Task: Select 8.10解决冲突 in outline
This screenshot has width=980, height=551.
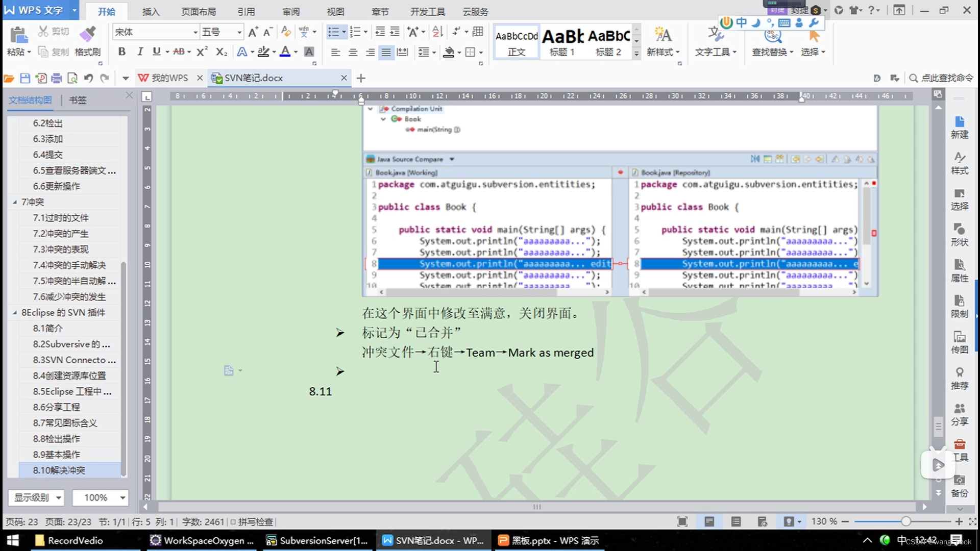Action: click(x=69, y=470)
